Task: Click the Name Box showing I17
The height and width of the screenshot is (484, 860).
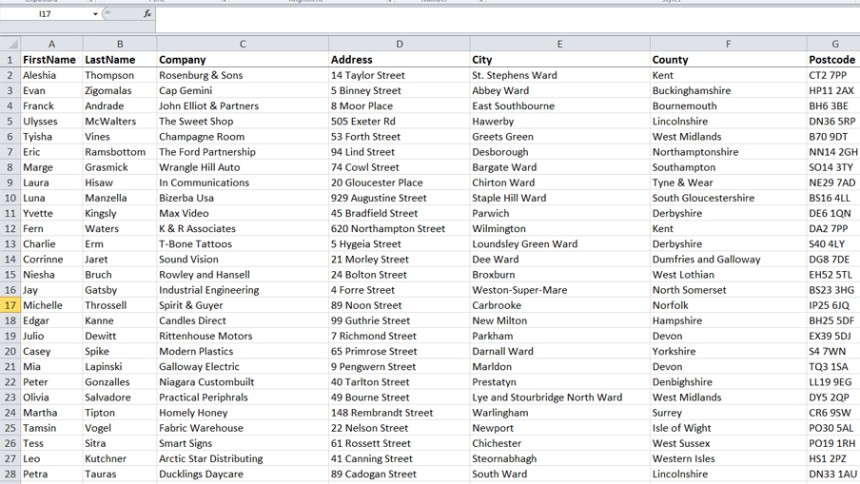Action: coord(46,14)
